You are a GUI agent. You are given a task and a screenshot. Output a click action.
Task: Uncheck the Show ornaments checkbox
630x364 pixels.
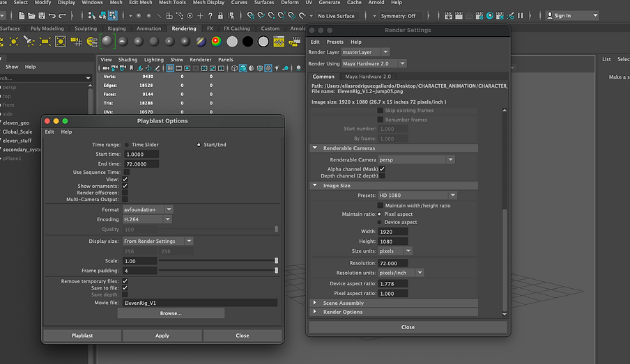coord(125,187)
